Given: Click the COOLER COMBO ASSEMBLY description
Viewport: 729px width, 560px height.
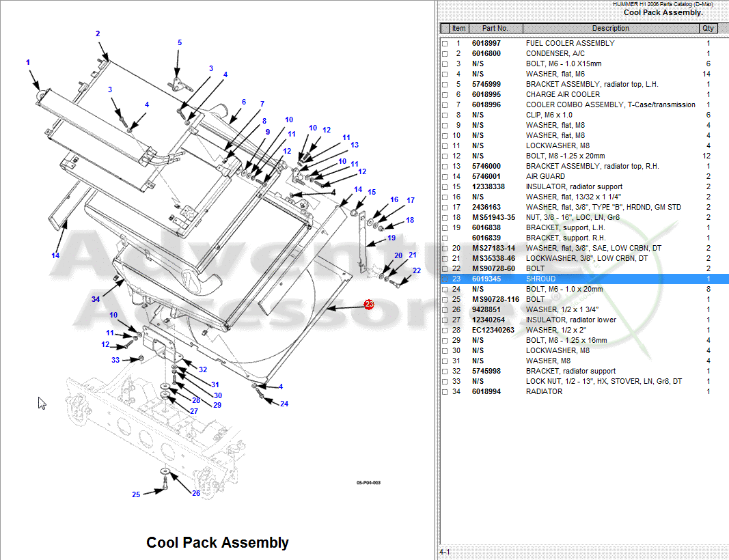Looking at the screenshot, I should [x=610, y=105].
